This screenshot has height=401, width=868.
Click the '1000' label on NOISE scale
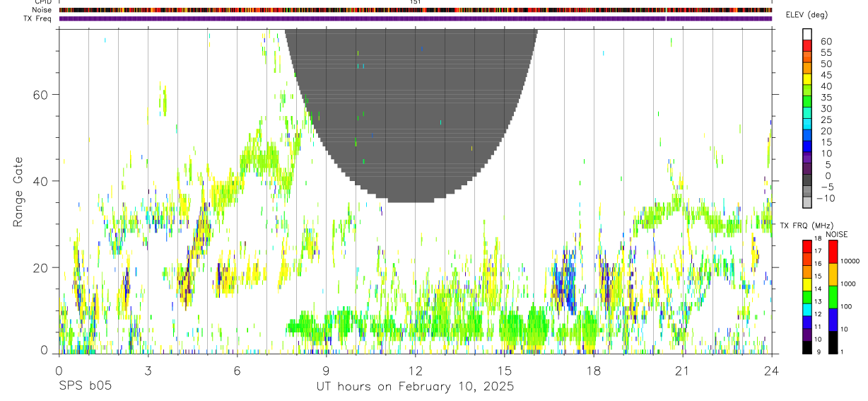point(848,284)
